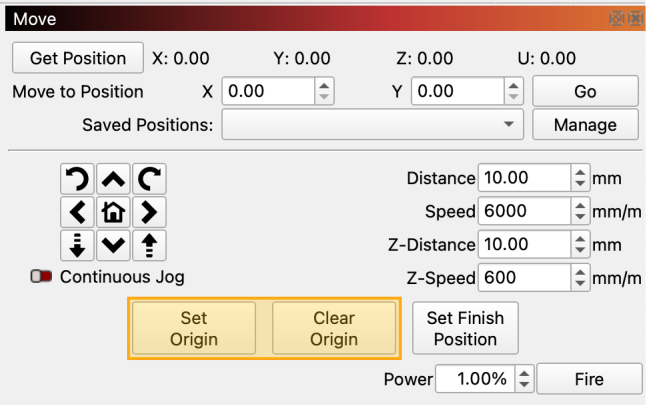The width and height of the screenshot is (646, 405).
Task: Jog the laser head left
Action: (76, 212)
